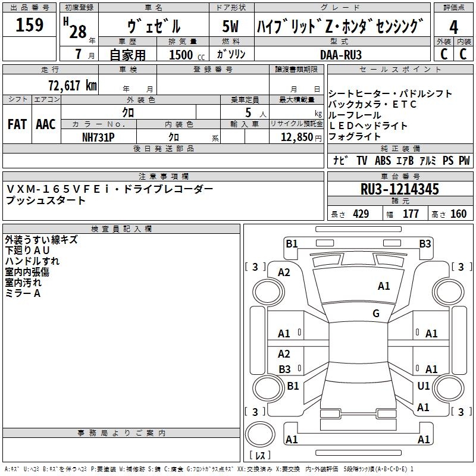The width and height of the screenshot is (476, 476).
Task: Click ナビ in genuine equipment row
Action: point(340,160)
